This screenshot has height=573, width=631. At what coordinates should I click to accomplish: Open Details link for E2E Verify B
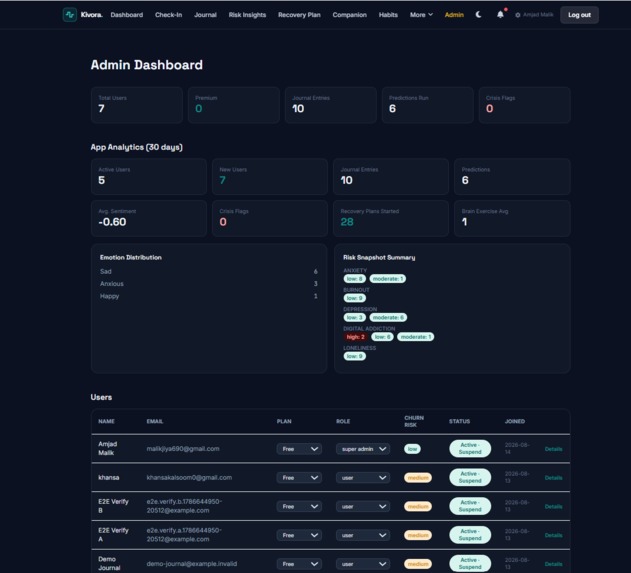(x=553, y=506)
